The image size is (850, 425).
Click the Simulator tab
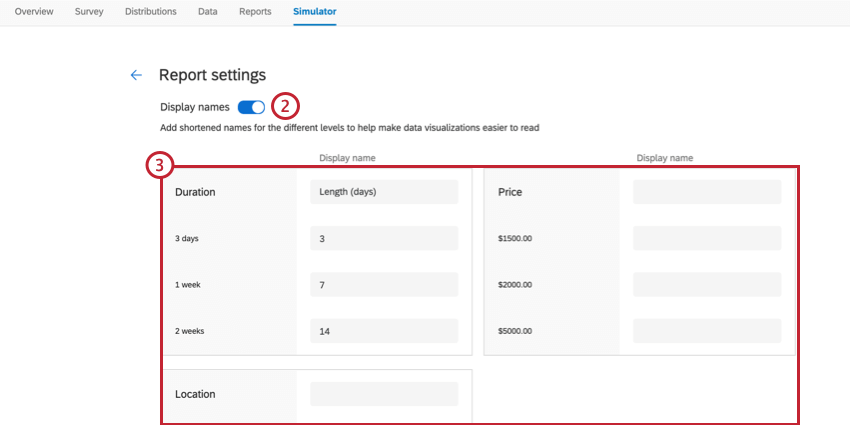point(315,12)
